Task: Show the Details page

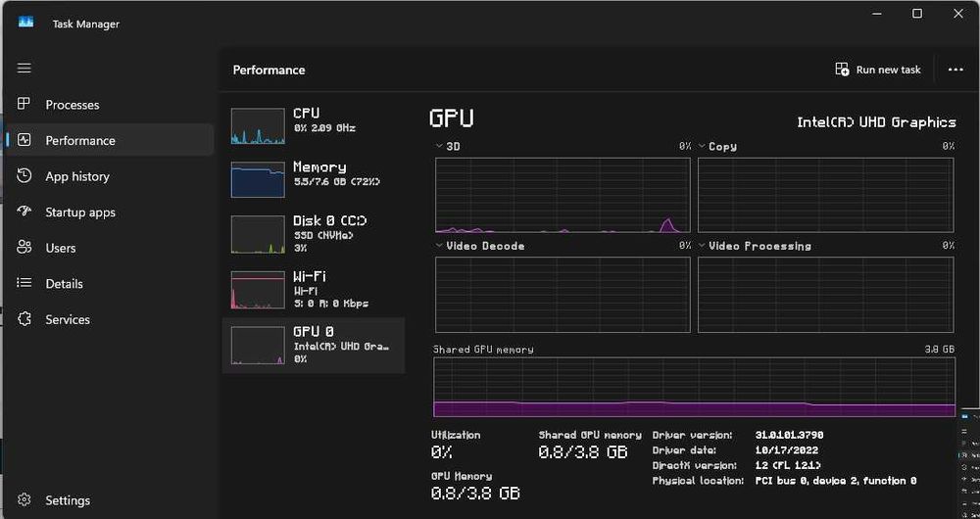Action: pyautogui.click(x=110, y=283)
